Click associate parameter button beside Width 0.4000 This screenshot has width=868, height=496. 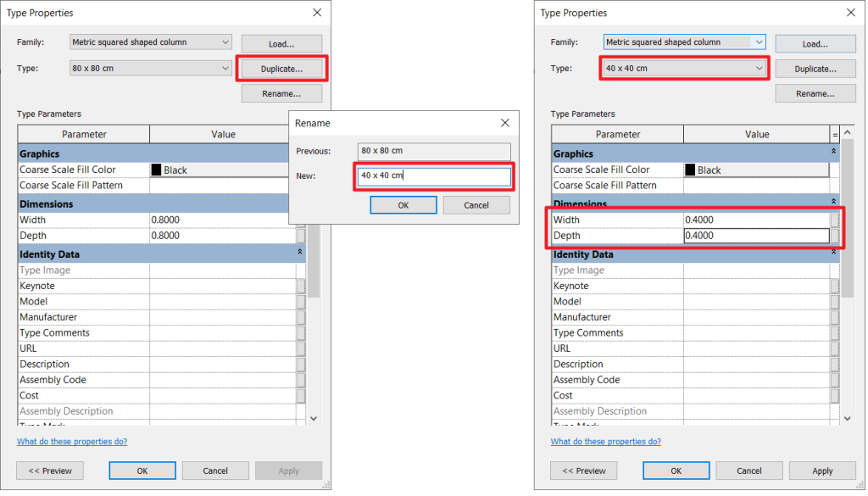coord(835,220)
